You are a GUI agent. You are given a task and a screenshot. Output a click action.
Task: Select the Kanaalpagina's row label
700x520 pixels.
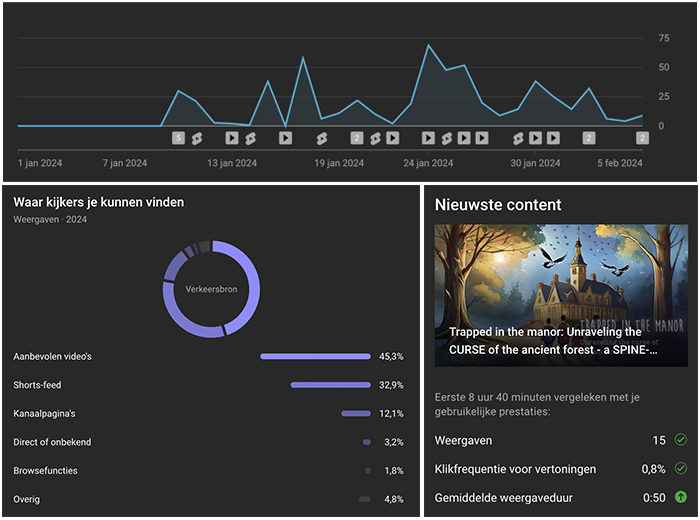click(x=44, y=414)
